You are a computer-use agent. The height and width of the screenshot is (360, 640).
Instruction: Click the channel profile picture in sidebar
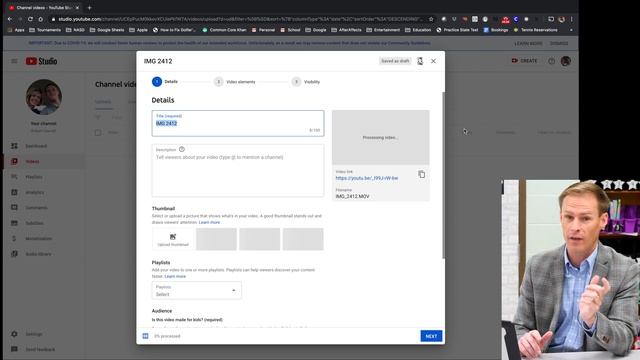[x=44, y=97]
